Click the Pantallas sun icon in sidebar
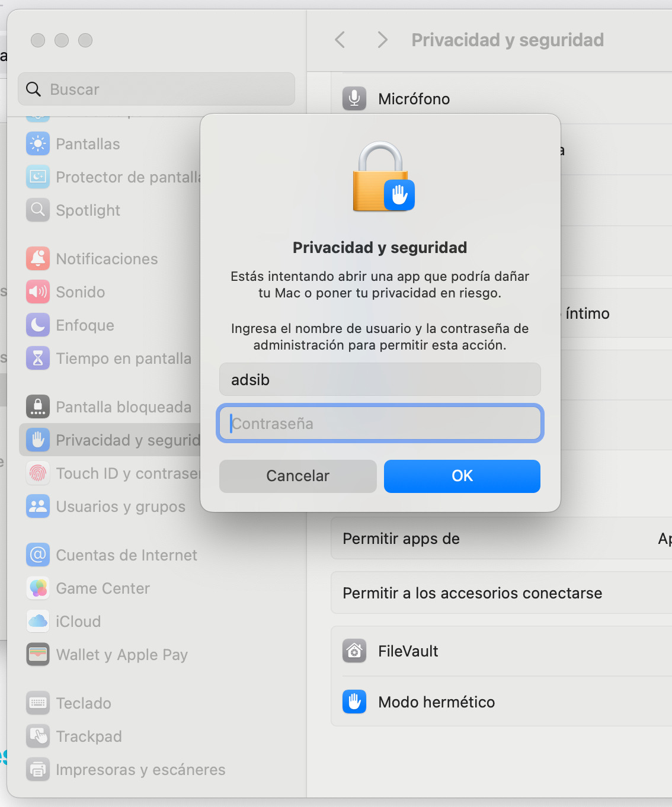Image resolution: width=672 pixels, height=807 pixels. 38,144
